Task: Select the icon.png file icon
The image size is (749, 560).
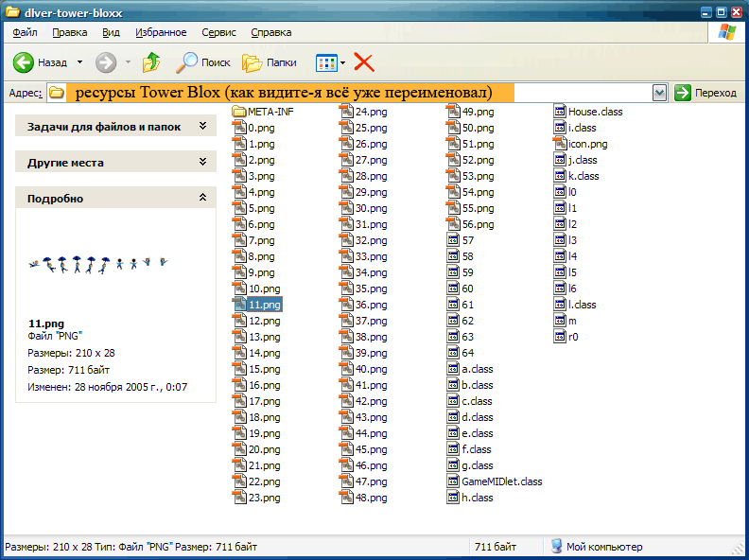Action: pos(560,144)
